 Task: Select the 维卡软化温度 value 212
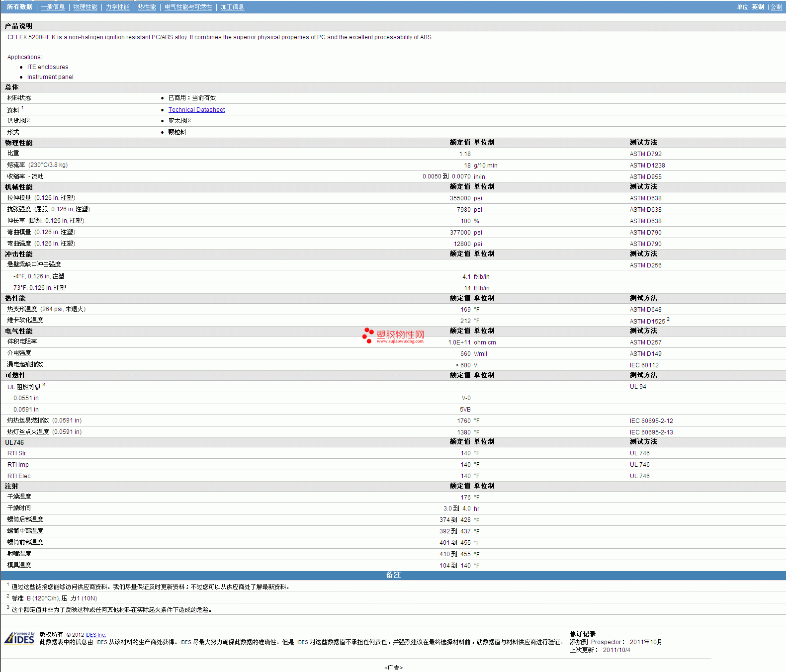click(x=465, y=321)
